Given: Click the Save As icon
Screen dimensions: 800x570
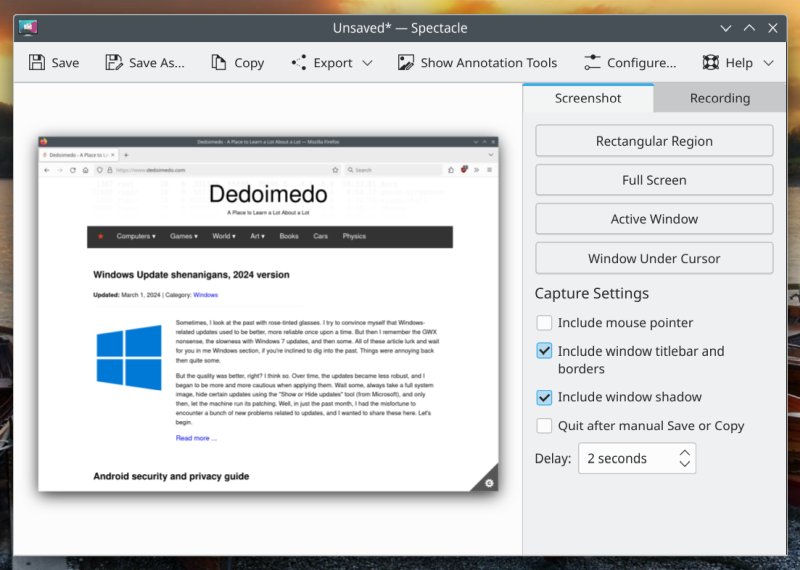Looking at the screenshot, I should 114,62.
